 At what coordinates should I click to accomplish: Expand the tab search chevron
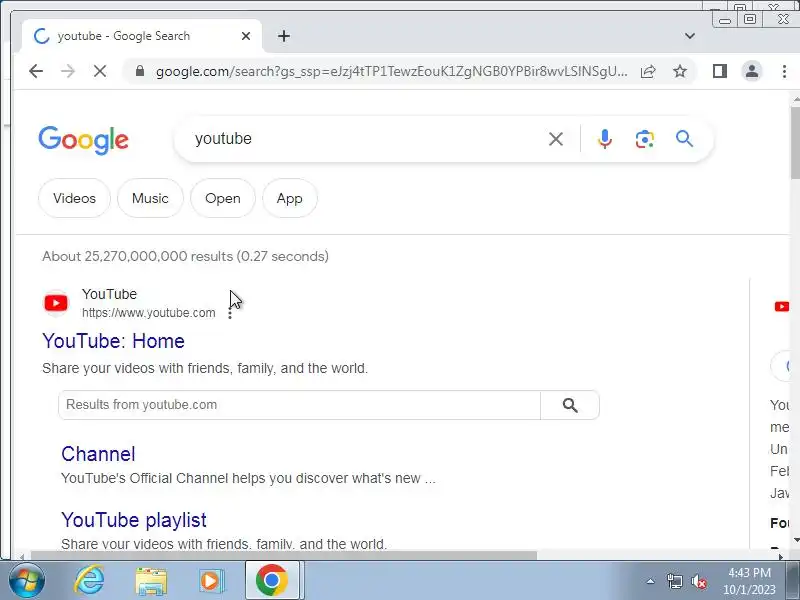coord(690,36)
